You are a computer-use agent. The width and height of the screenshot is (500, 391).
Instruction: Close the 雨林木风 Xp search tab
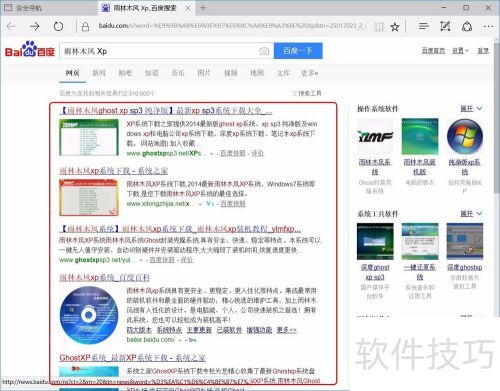[x=188, y=8]
